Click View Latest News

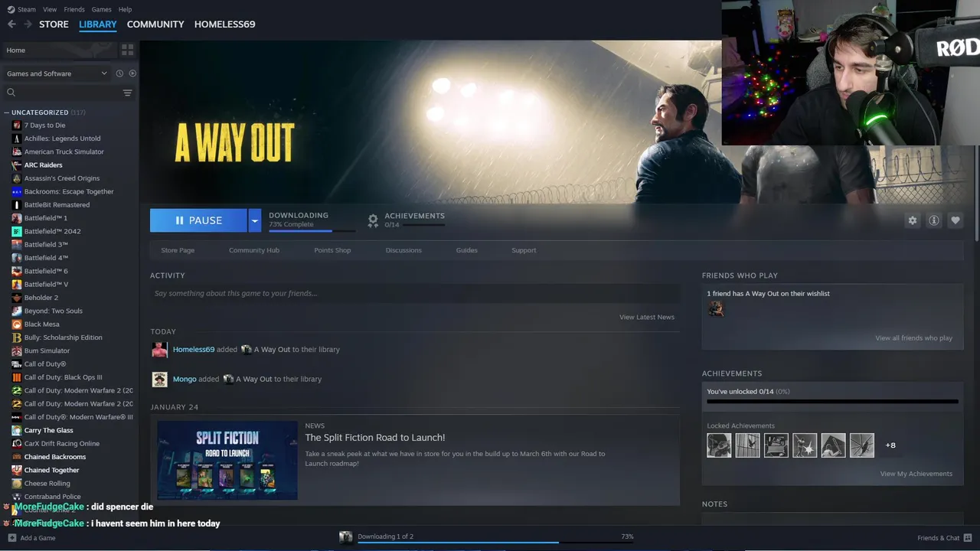[647, 317]
